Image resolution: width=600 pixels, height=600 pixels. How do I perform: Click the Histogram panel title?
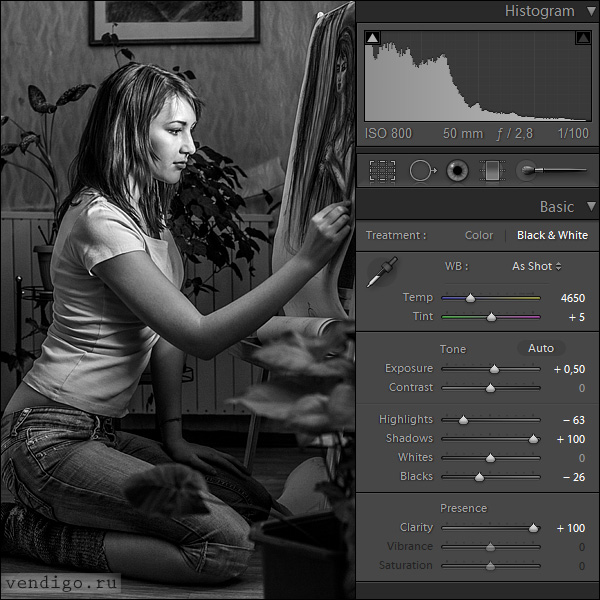tap(540, 11)
